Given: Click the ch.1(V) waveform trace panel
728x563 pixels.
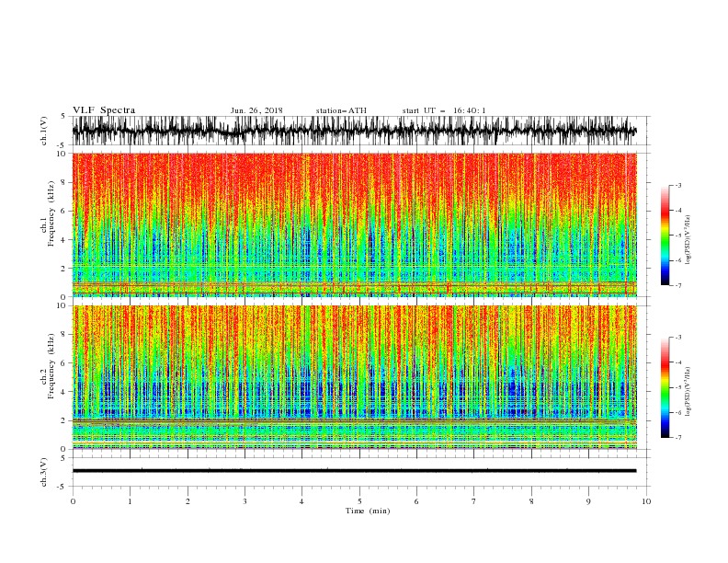Looking at the screenshot, I should point(360,131).
